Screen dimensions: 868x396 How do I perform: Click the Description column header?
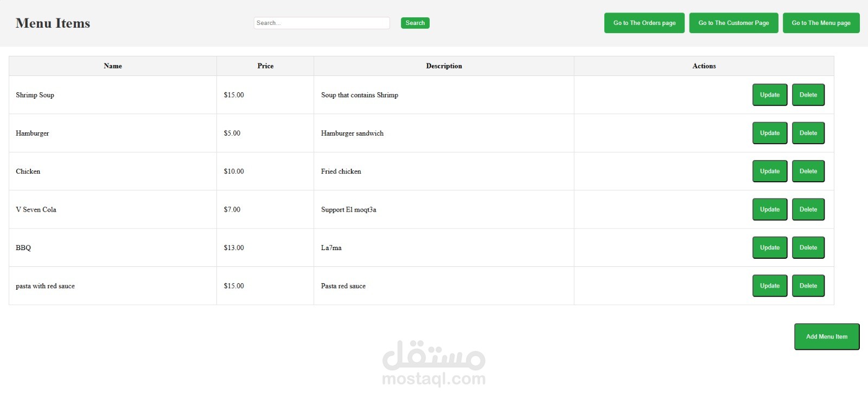444,66
